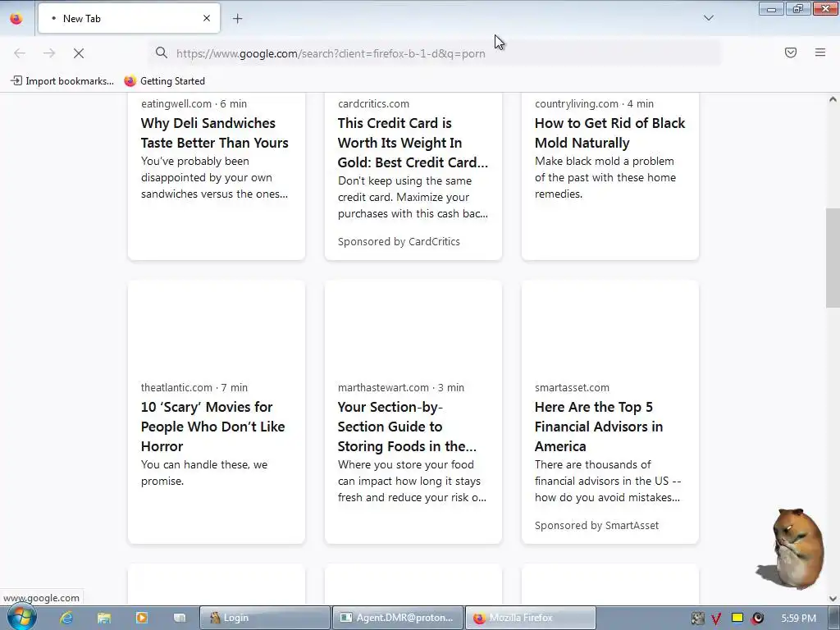The height and width of the screenshot is (630, 840).
Task: Switch to Agent.DMR@proton taskbar window
Action: 398,618
